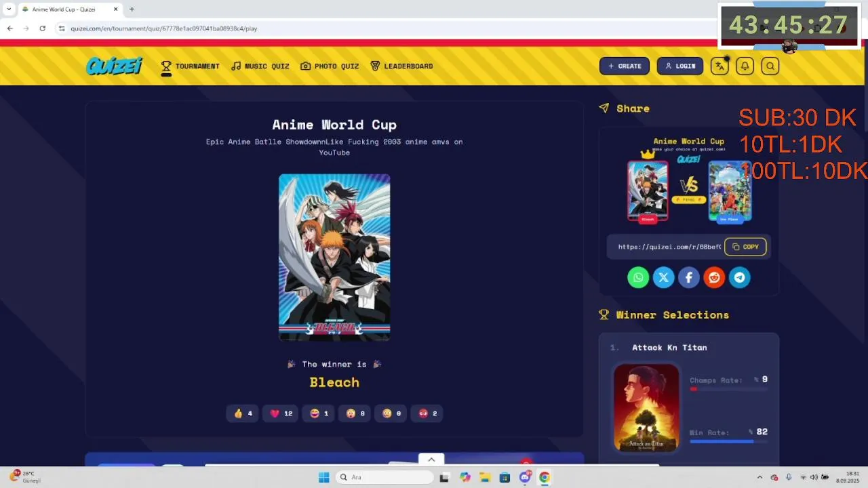React with the laughing emoji
The image size is (868, 488).
pos(319,413)
